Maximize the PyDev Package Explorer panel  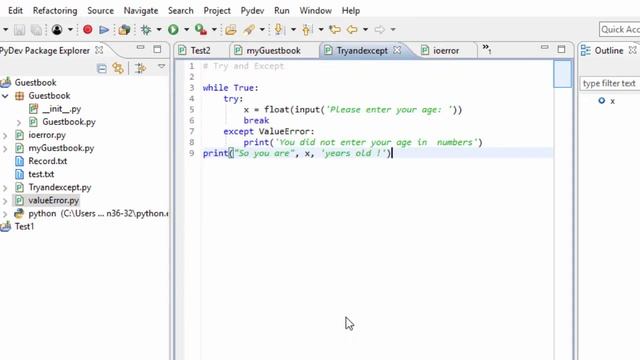point(157,49)
